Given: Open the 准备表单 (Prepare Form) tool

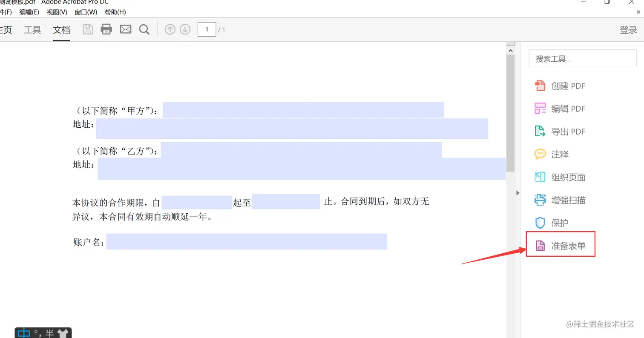Looking at the screenshot, I should (568, 245).
